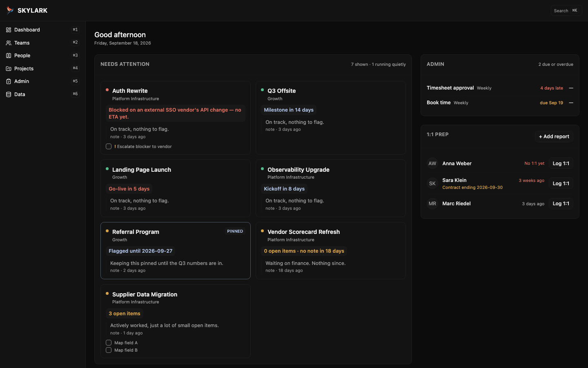Image resolution: width=588 pixels, height=368 pixels.
Task: Open the Vendor Scorecard Refresh card
Action: coord(331,251)
